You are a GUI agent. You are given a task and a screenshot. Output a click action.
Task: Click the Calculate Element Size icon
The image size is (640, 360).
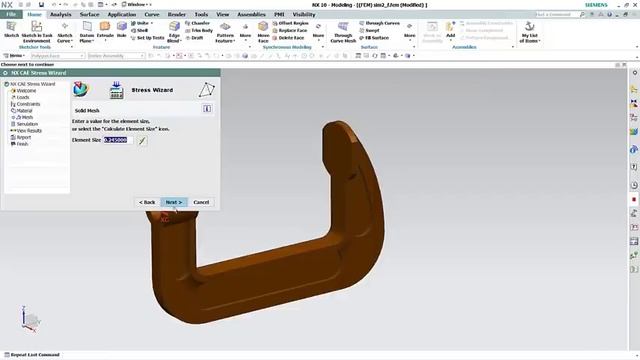tap(142, 141)
